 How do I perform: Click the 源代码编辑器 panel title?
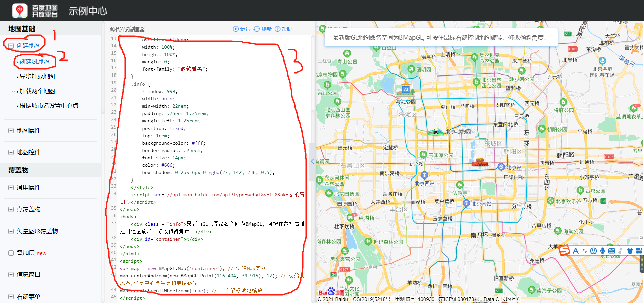pyautogui.click(x=127, y=29)
